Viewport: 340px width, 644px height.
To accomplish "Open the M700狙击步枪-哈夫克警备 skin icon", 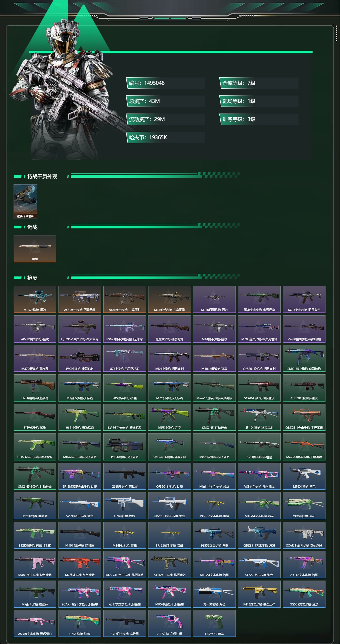I will pyautogui.click(x=259, y=329).
